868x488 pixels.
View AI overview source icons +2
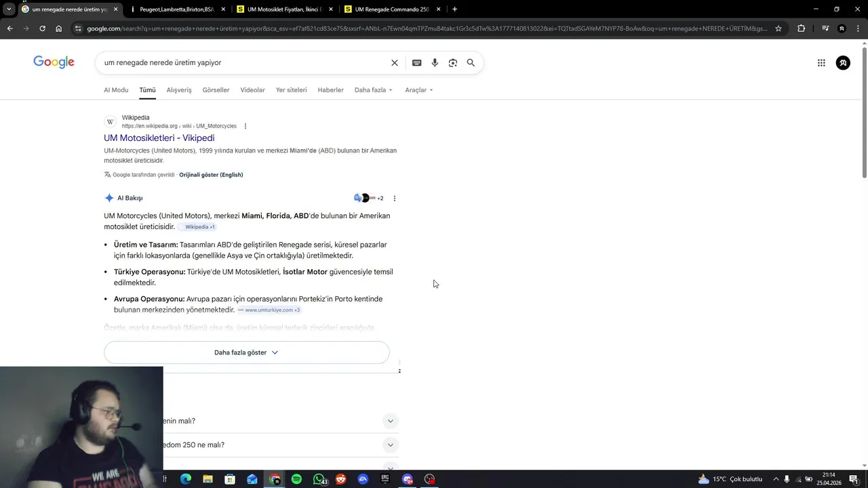368,198
